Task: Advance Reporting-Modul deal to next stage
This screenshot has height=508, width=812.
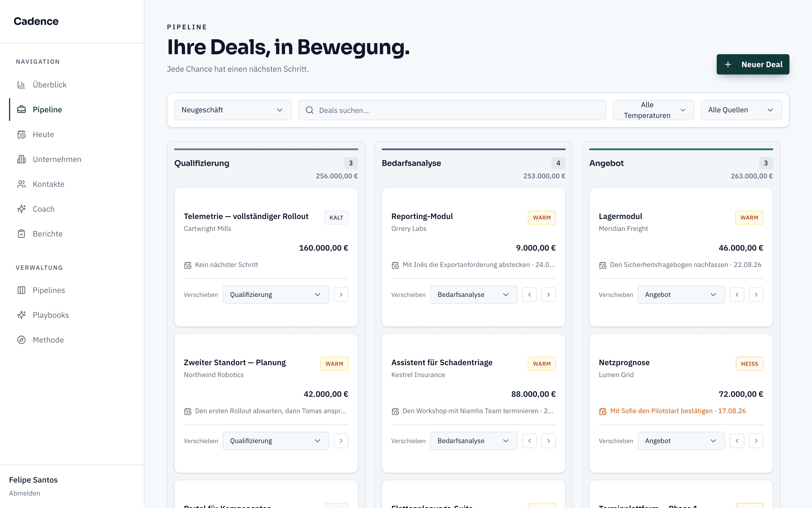Action: click(x=549, y=295)
